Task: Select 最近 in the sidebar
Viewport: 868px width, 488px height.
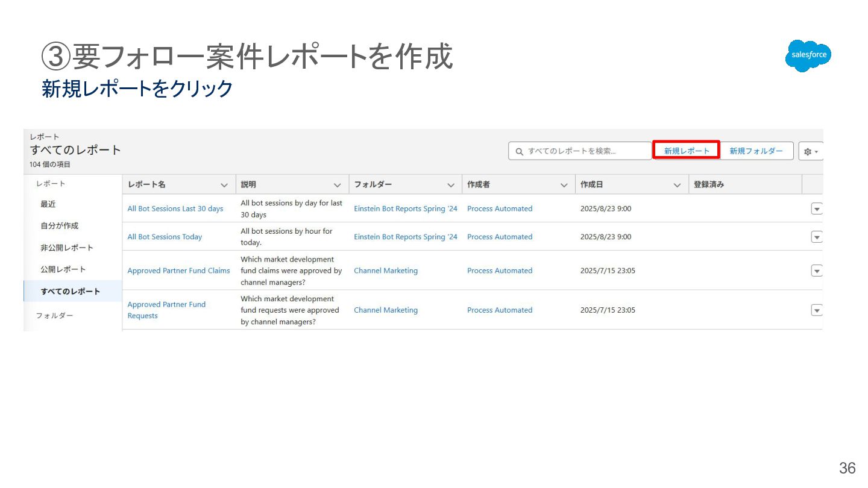Action: tap(48, 204)
